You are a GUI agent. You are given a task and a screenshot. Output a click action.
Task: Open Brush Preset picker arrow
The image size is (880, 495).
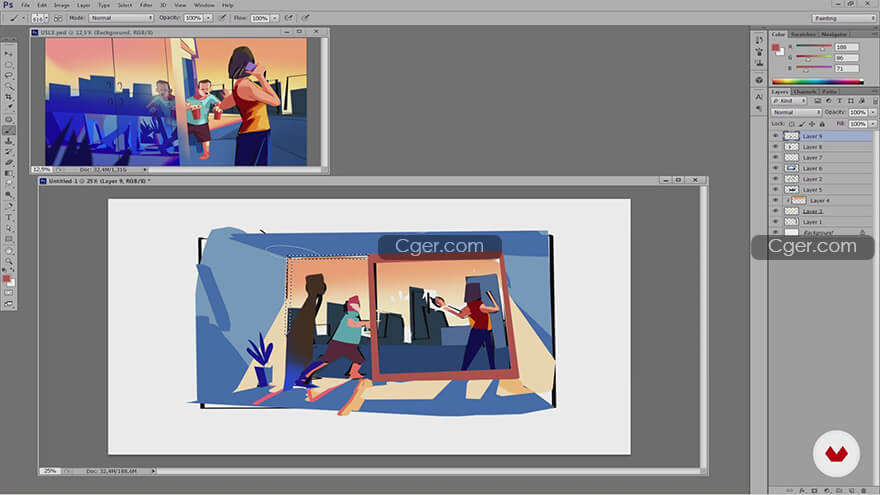(x=46, y=18)
